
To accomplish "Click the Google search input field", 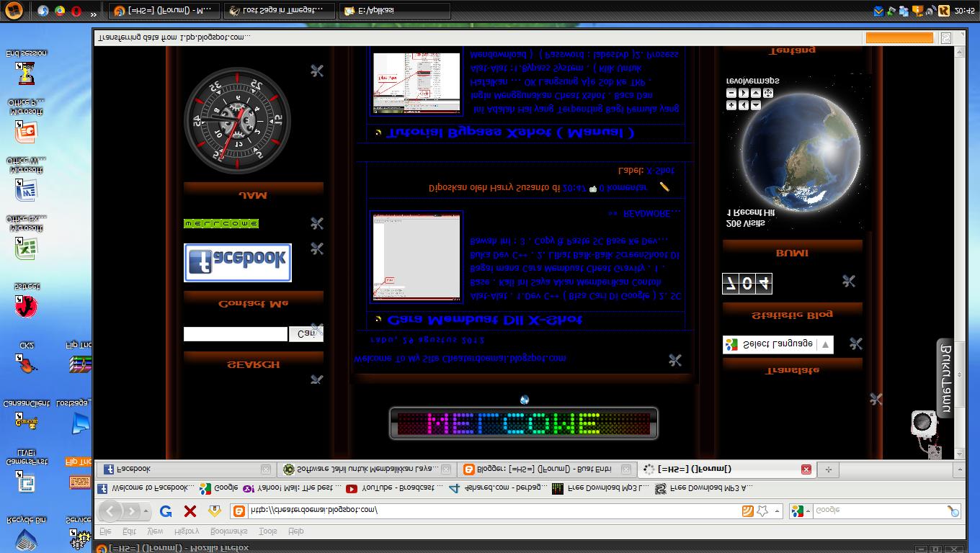I will pos(878,511).
